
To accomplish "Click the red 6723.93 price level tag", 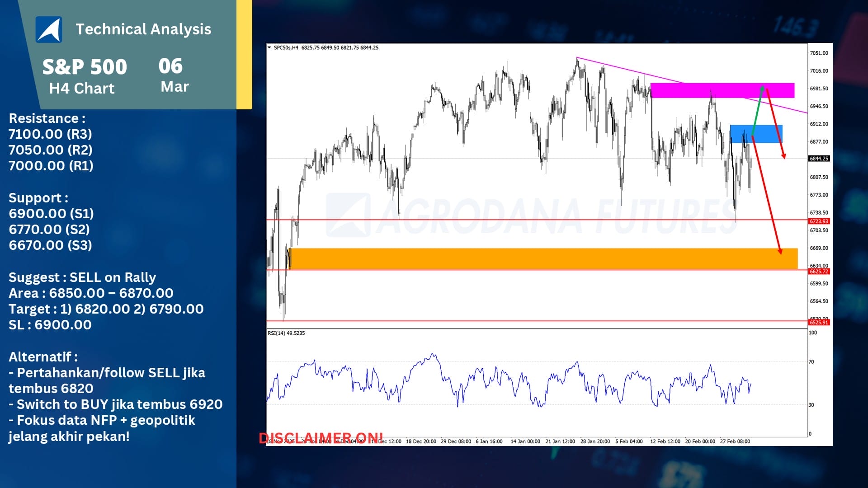I will coord(819,221).
